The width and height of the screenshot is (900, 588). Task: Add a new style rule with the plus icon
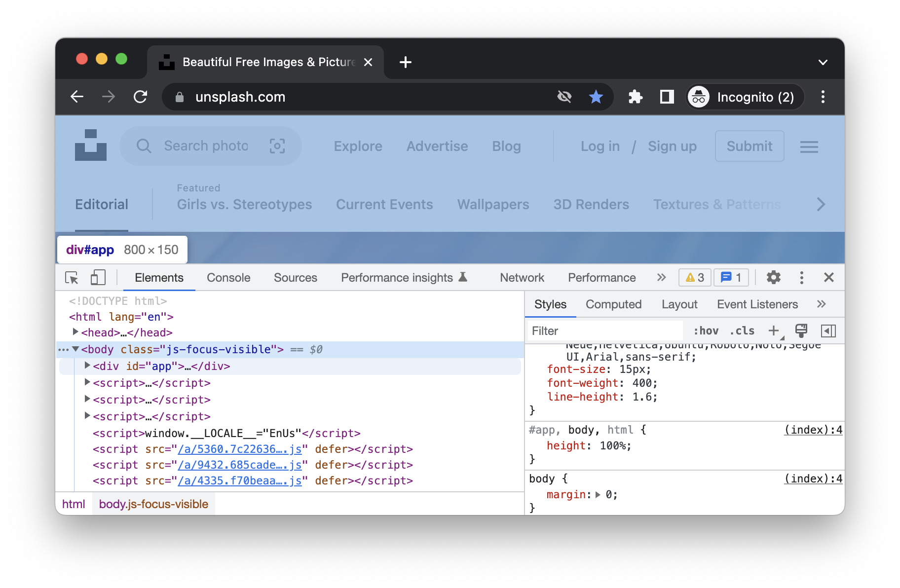coord(773,331)
